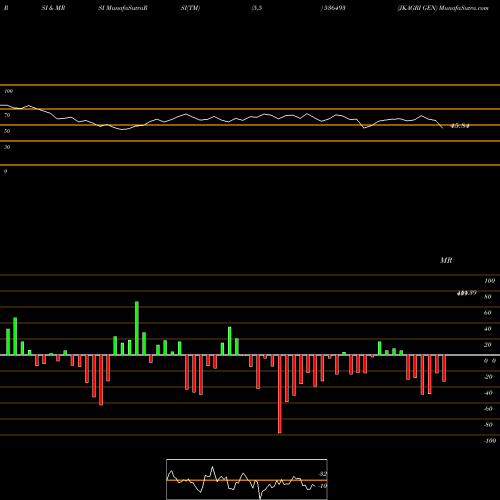The height and width of the screenshot is (500, 500).
Task: Click the longest red MRSI bar near -100
Action: coord(279,394)
